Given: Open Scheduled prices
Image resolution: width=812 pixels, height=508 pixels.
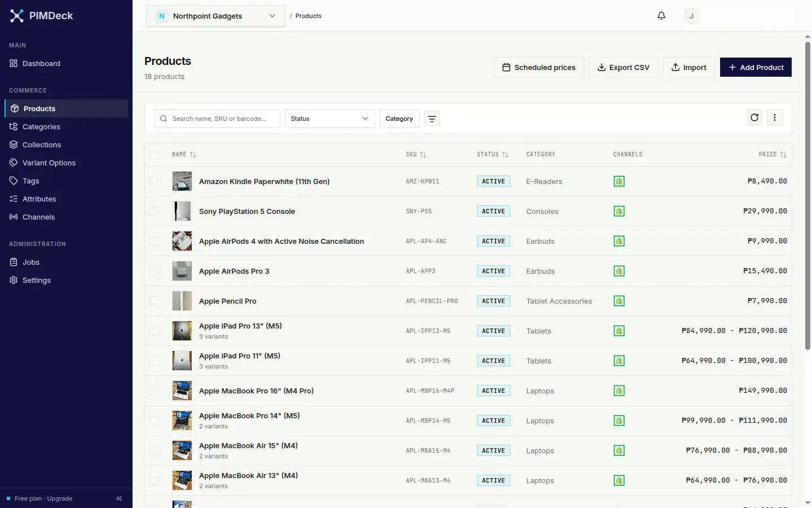Looking at the screenshot, I should 539,67.
